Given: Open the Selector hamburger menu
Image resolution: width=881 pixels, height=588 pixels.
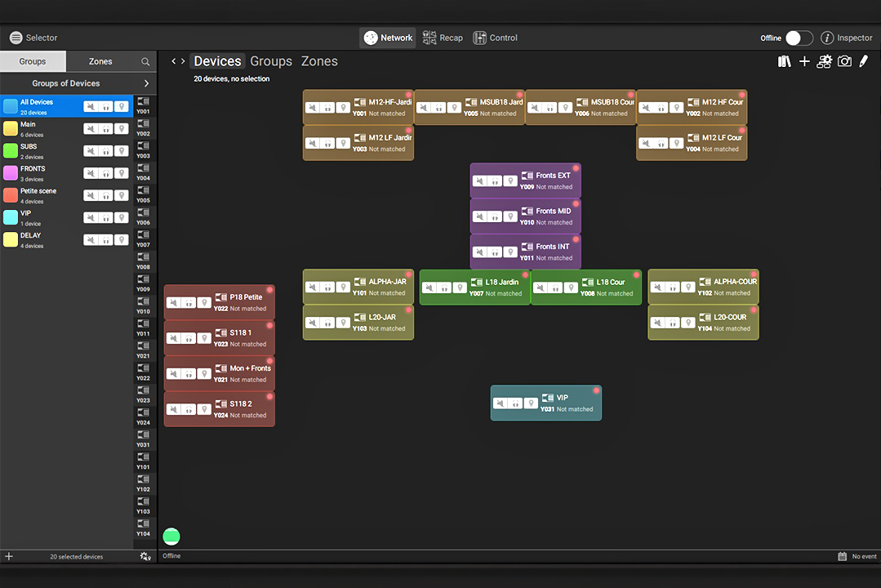Looking at the screenshot, I should 16,38.
